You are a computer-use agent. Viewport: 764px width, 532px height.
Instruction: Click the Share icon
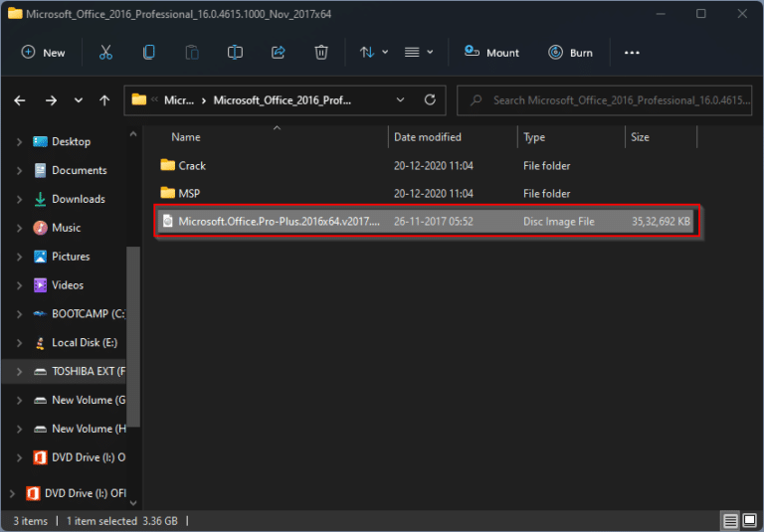pyautogui.click(x=279, y=52)
